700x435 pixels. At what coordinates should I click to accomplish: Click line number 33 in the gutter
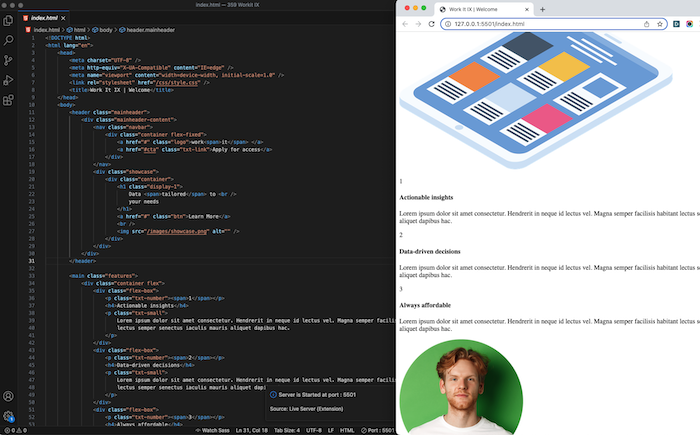tap(32, 276)
